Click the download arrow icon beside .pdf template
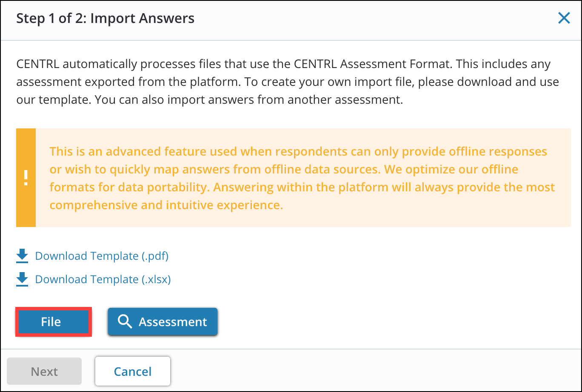Image resolution: width=582 pixels, height=392 pixels. [x=22, y=256]
